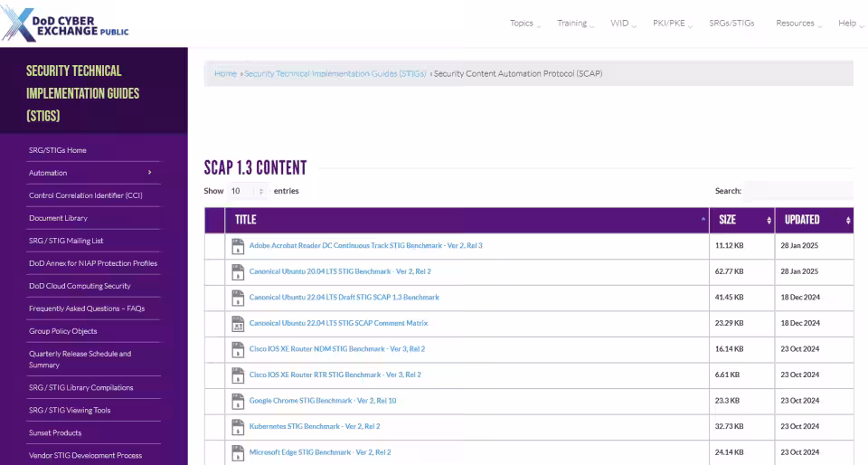Click the DoD Cyber Exchange logo
868x465 pixels.
(x=65, y=24)
